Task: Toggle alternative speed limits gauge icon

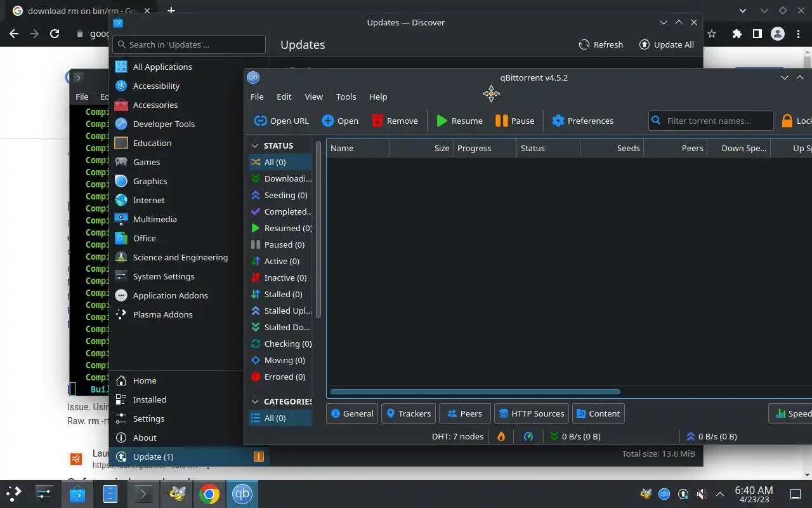Action: 528,436
